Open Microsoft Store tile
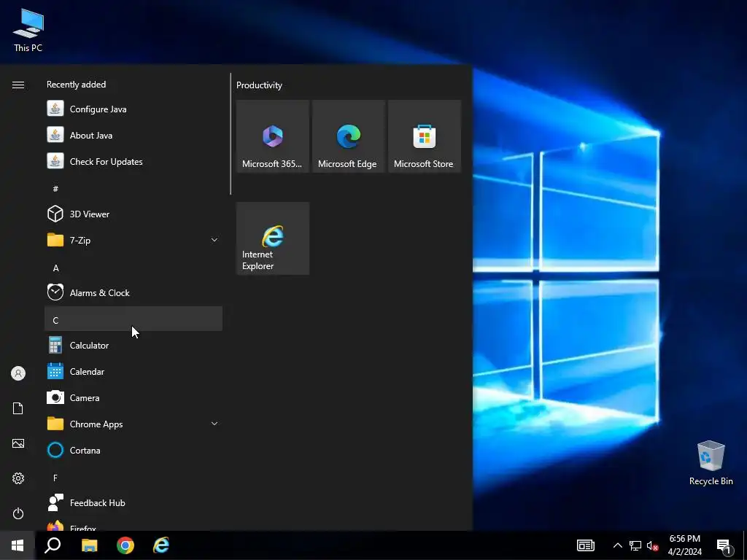 pos(425,136)
